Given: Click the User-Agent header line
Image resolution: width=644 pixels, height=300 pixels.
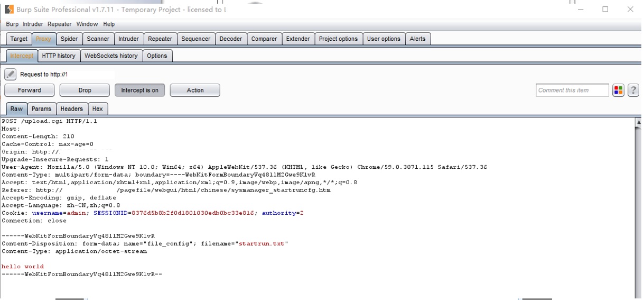Looking at the screenshot, I should tap(244, 167).
